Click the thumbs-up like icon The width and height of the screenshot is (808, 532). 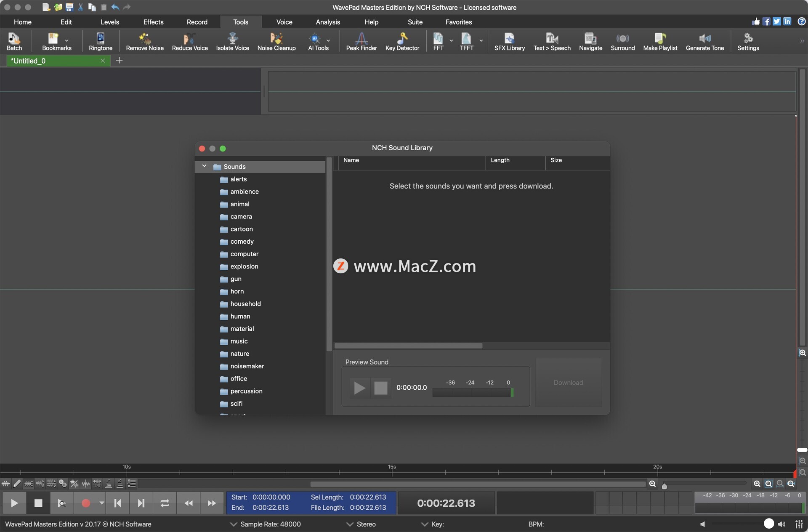[756, 21]
